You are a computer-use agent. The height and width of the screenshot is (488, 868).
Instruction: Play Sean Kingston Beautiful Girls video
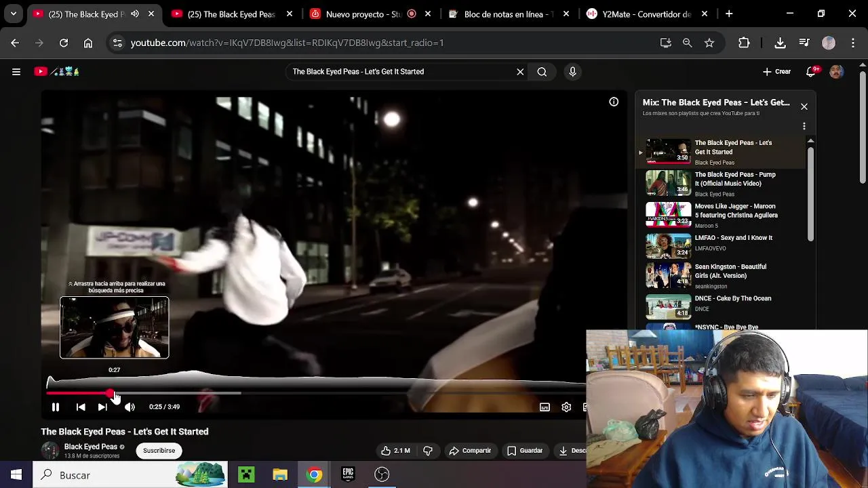[724, 277]
